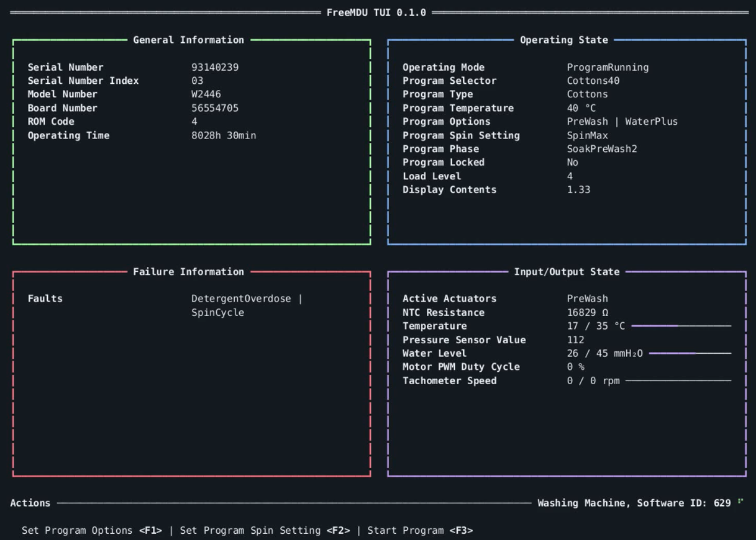This screenshot has height=540, width=756.
Task: Click the Program Spin Setting SpinMax value
Action: coord(588,135)
